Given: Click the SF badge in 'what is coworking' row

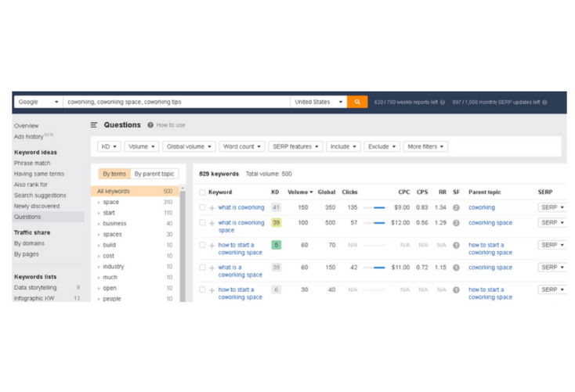Looking at the screenshot, I should click(456, 207).
